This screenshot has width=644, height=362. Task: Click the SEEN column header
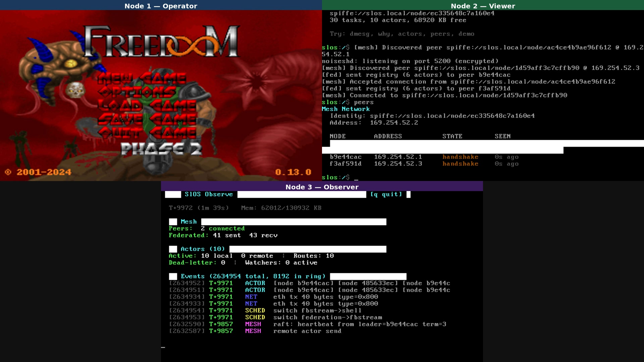pos(502,136)
